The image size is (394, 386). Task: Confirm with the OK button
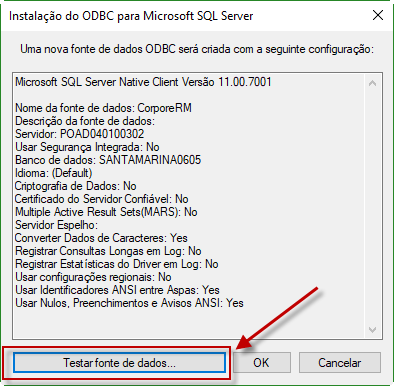point(261,363)
